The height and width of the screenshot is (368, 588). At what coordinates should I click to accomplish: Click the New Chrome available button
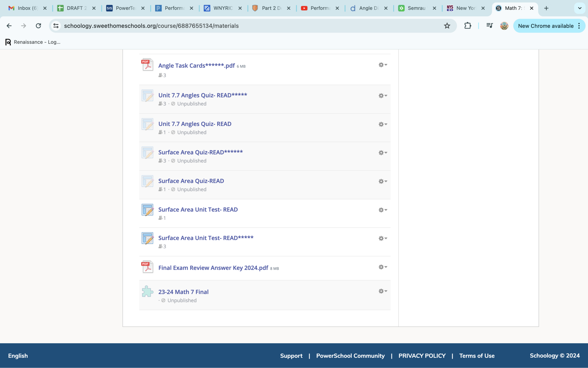tap(546, 26)
